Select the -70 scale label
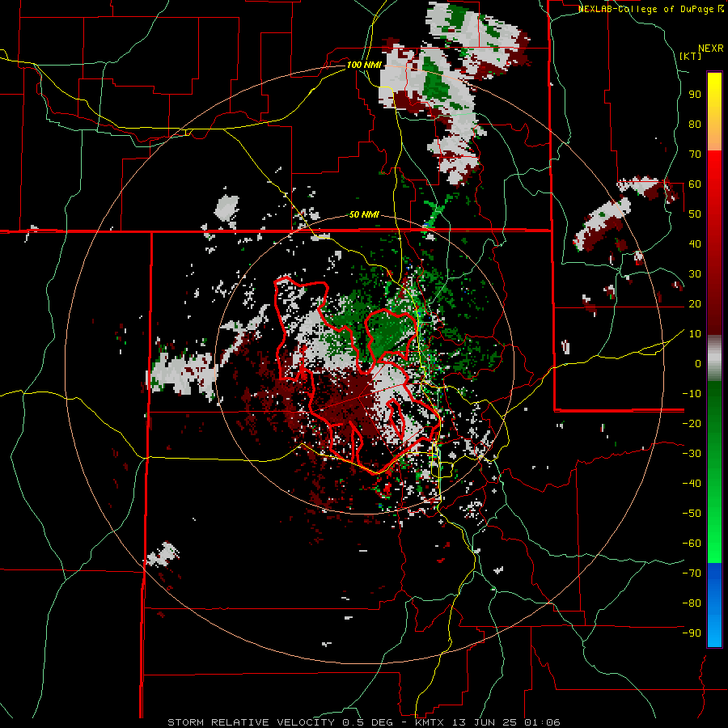The width and height of the screenshot is (728, 728). [692, 573]
